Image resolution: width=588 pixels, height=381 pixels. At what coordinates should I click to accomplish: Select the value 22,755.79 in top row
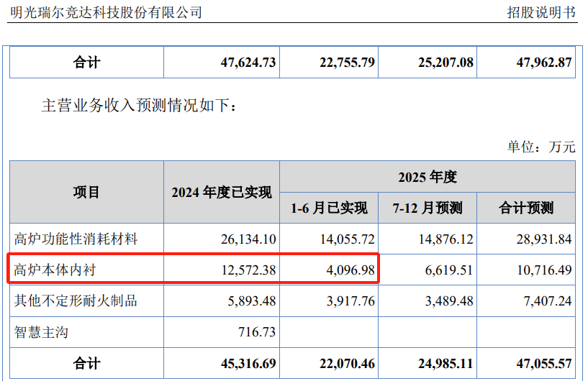347,63
